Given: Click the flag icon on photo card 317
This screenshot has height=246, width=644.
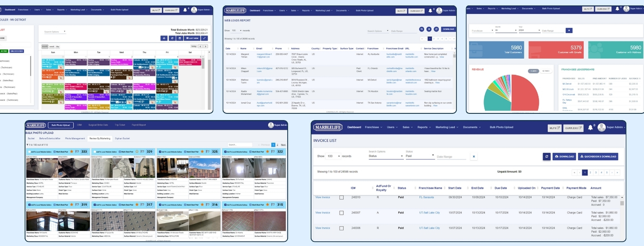Looking at the screenshot, I should (142, 204).
